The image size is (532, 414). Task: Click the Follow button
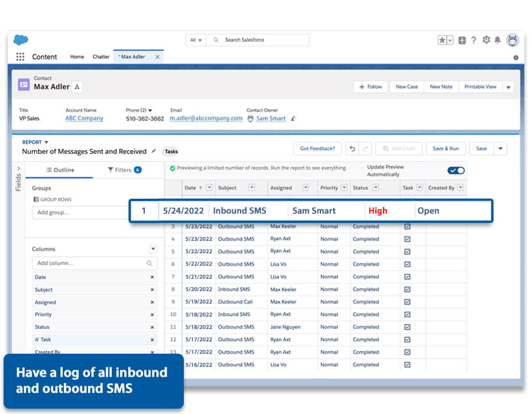tap(371, 87)
